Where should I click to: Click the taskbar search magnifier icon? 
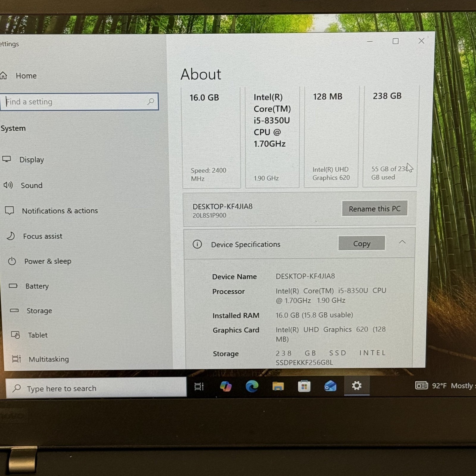click(17, 388)
